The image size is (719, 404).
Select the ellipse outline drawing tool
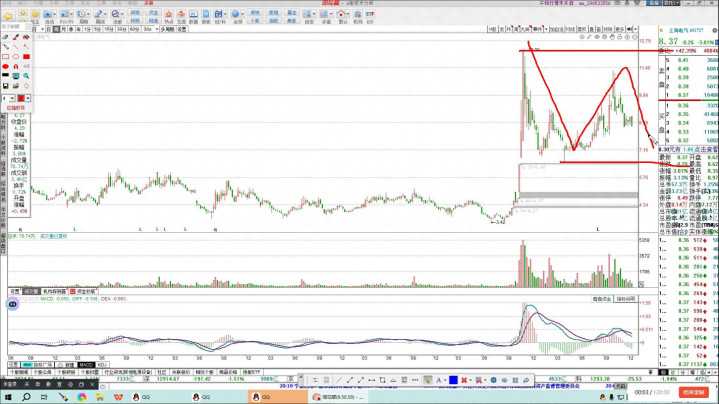click(16, 57)
